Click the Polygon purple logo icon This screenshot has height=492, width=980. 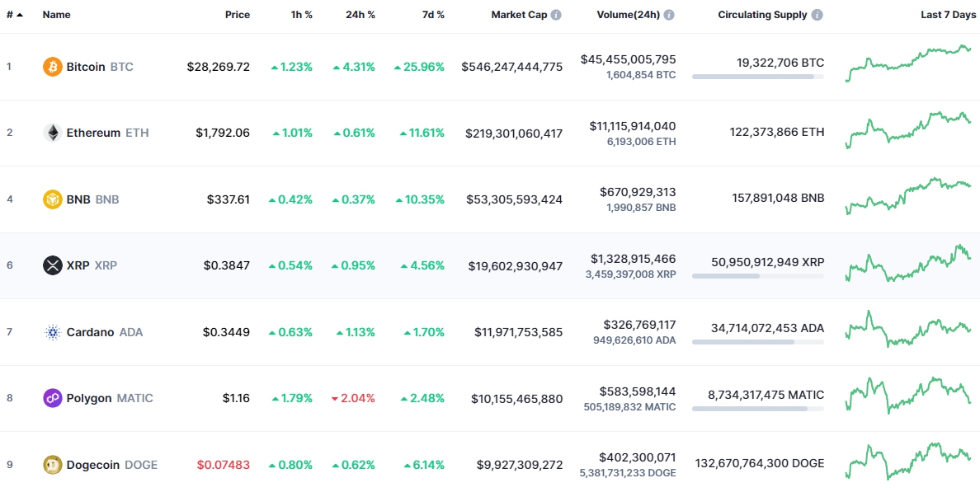coord(53,398)
